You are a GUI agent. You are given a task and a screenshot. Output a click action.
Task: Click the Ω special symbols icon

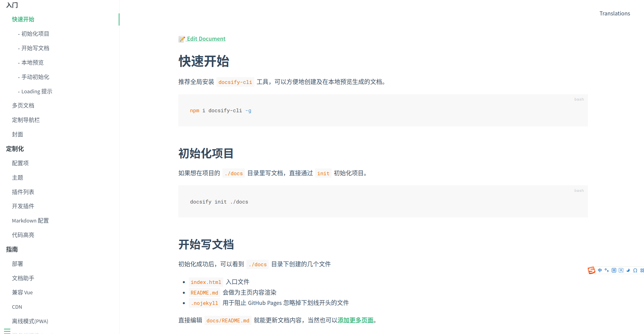(x=635, y=270)
